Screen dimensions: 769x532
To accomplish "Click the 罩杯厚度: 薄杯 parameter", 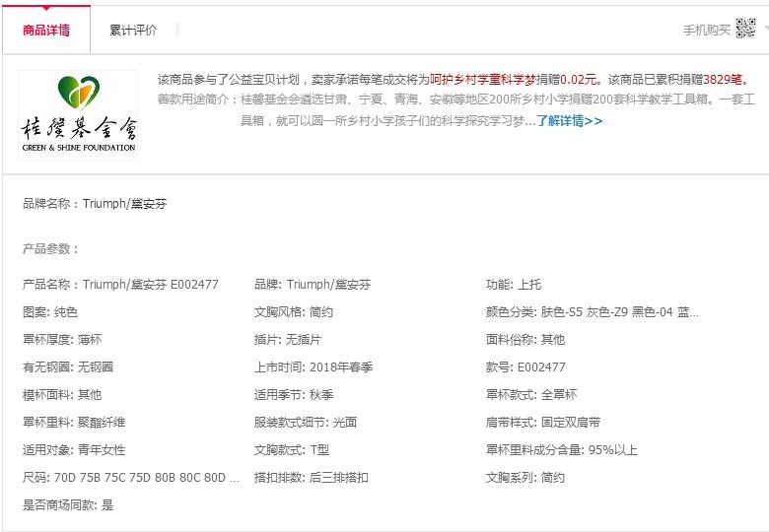I will click(62, 339).
